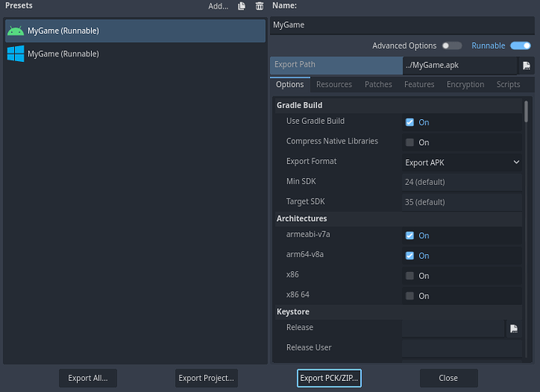Switch to the Resources tab
This screenshot has width=540, height=392.
pyautogui.click(x=334, y=85)
